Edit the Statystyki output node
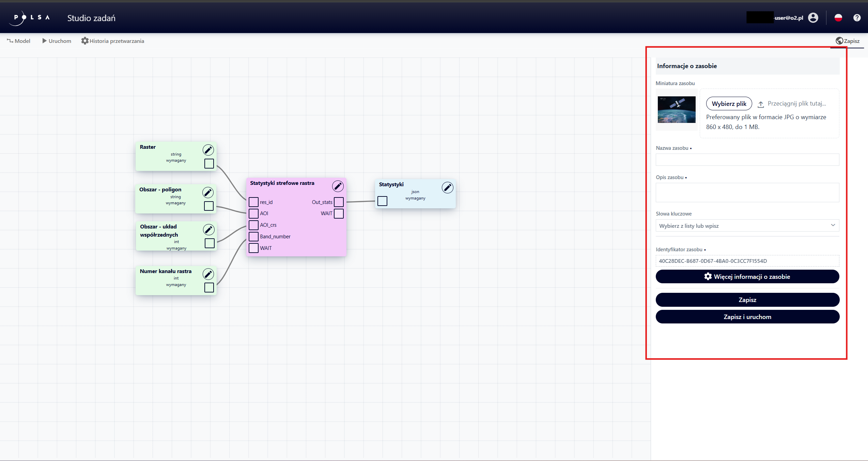The height and width of the screenshot is (461, 868). click(447, 187)
